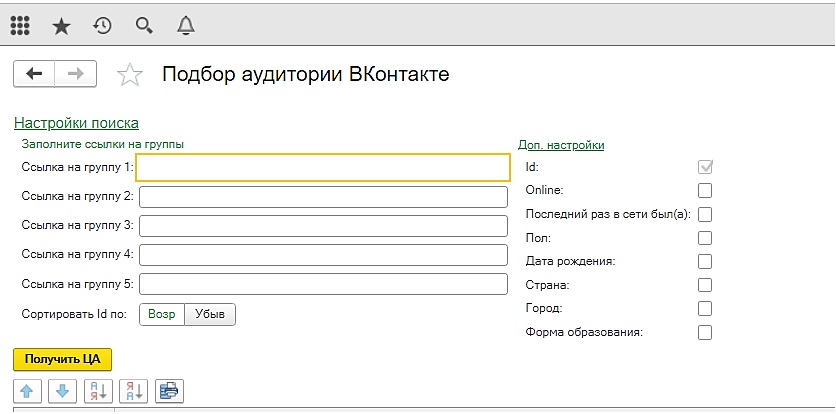Image resolution: width=836 pixels, height=414 pixels.
Task: Open the sections menu grid icon
Action: (20, 25)
